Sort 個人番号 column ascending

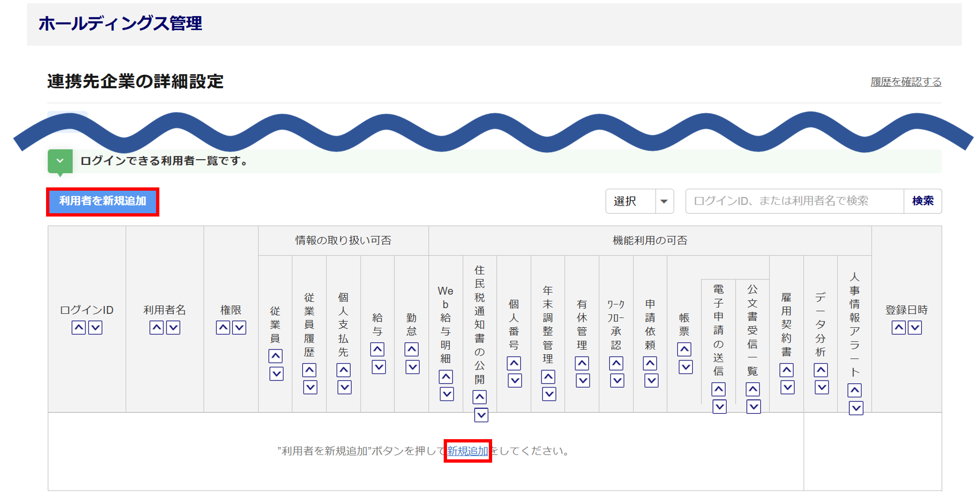(x=514, y=363)
